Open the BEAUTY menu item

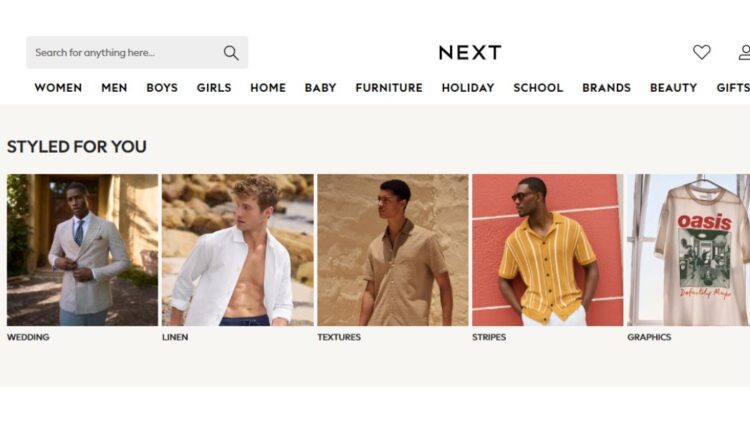(x=673, y=88)
